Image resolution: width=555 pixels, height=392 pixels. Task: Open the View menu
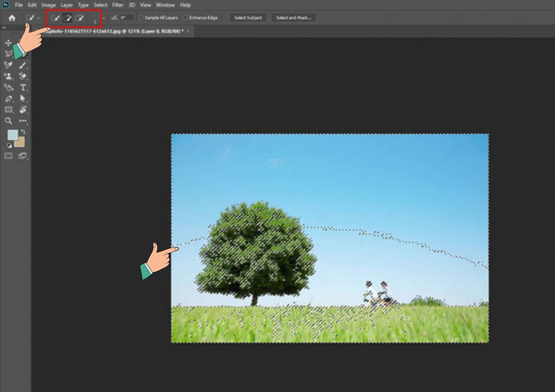(x=146, y=5)
